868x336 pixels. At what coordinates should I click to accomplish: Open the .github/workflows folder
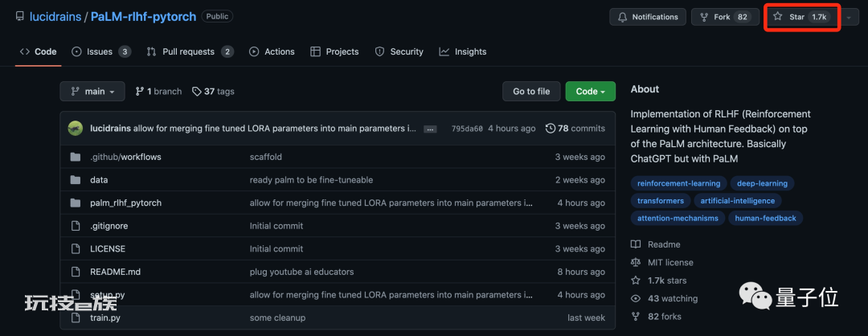tap(125, 157)
